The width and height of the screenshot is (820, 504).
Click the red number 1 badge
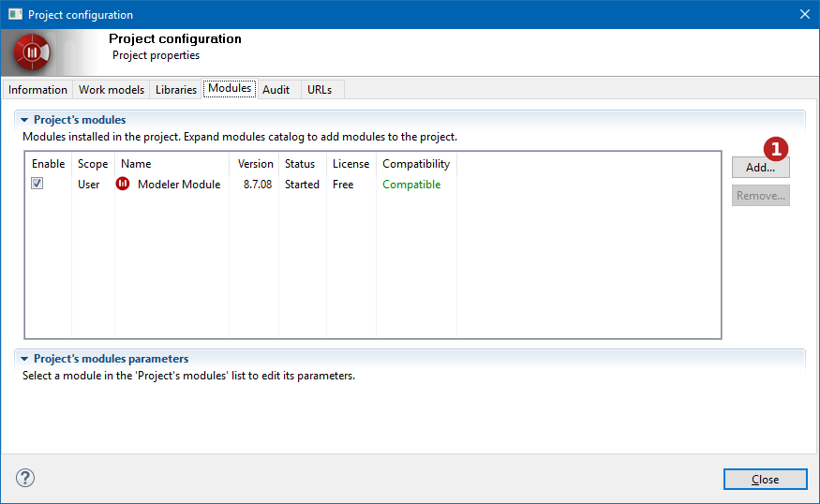[x=776, y=149]
